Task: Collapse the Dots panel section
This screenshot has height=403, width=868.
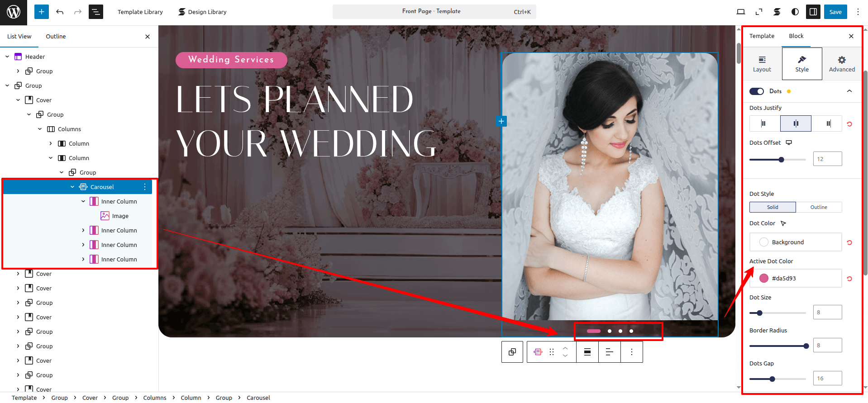Action: point(849,91)
